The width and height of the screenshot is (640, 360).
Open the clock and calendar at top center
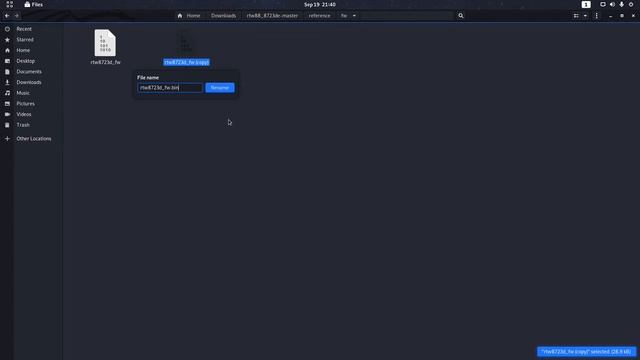click(320, 4)
